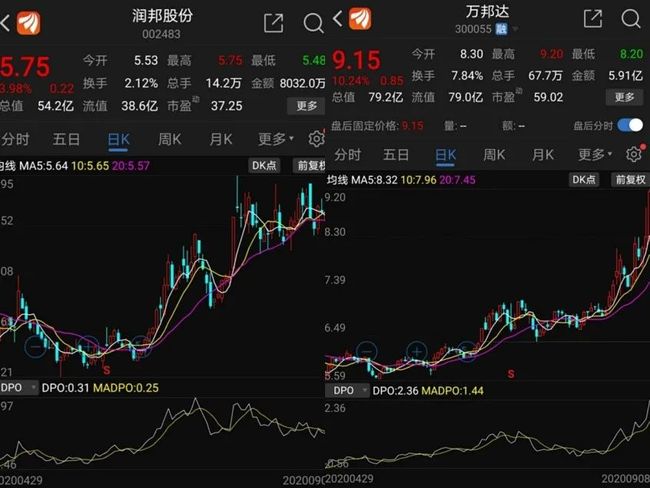
Task: Tap DK点 button on 润邦股份 chart
Action: (264, 165)
